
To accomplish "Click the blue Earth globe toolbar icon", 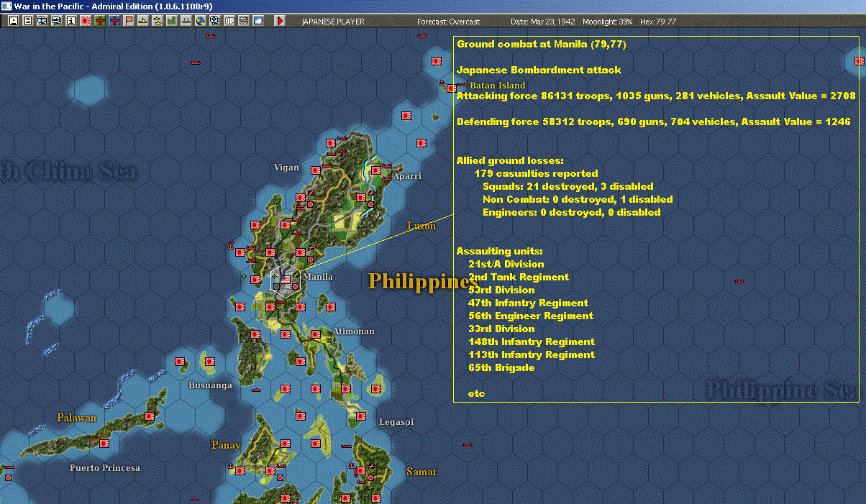I will pyautogui.click(x=201, y=21).
